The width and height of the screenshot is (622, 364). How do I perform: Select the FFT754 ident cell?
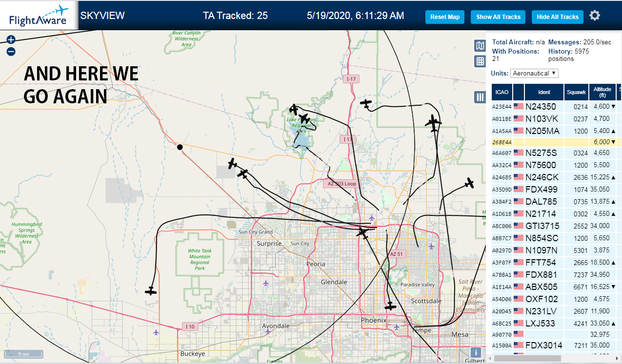click(544, 262)
